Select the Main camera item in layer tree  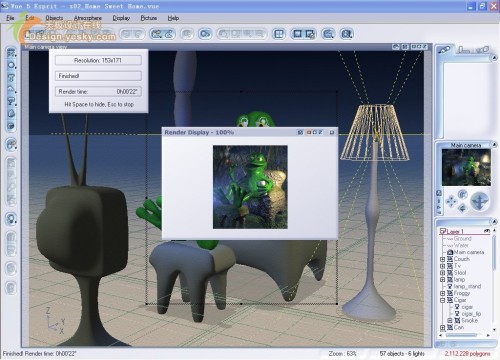[469, 252]
